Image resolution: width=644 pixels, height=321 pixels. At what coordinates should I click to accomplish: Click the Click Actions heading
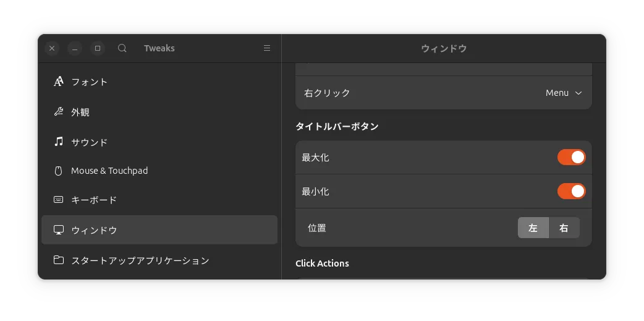(x=322, y=263)
